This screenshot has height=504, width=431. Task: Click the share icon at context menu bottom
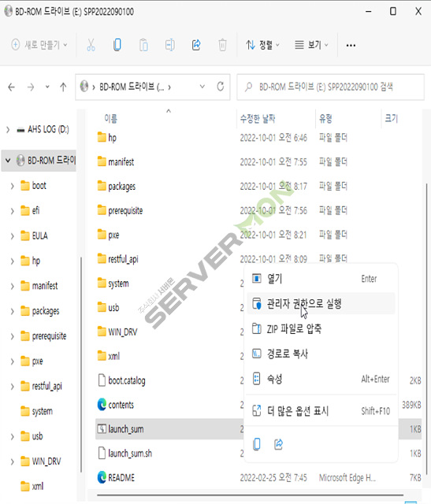pyautogui.click(x=279, y=444)
